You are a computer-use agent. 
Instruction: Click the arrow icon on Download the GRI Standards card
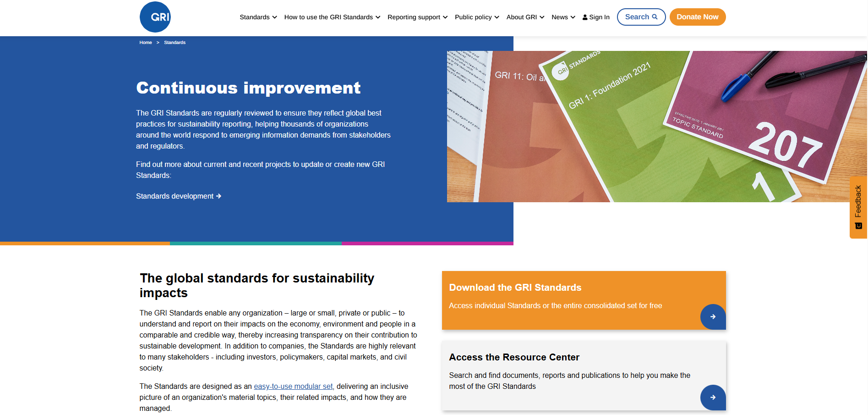tap(713, 316)
